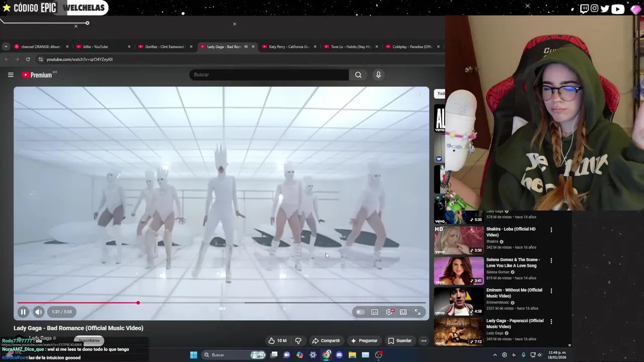Open the YouTube hamburger guide menu
The height and width of the screenshot is (362, 644).
tap(11, 75)
